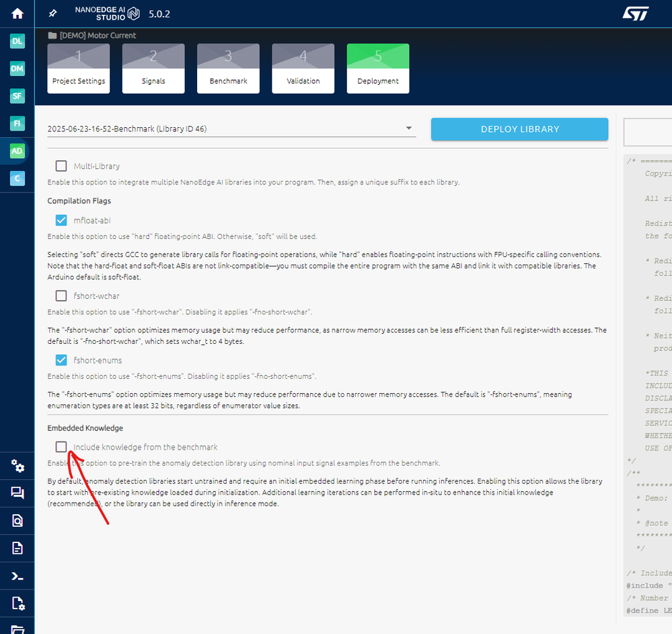
Task: Expand the benchmark library dropdown arrow
Action: click(409, 128)
